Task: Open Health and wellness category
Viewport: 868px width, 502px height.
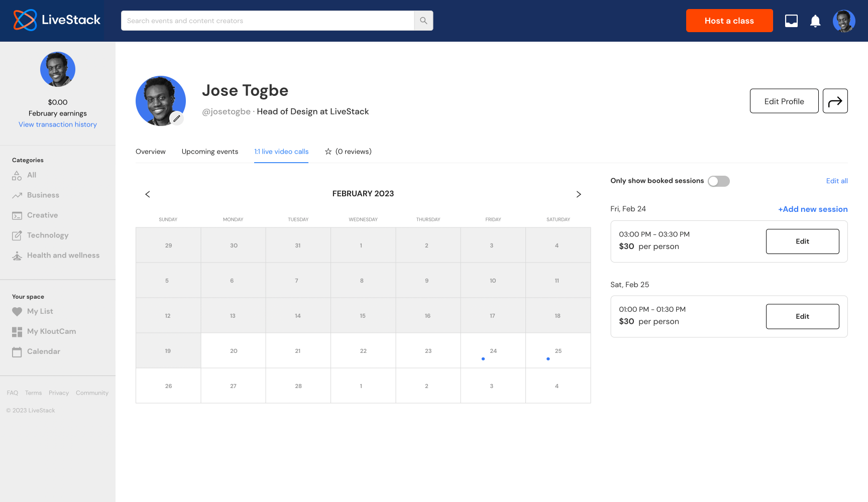Action: click(x=63, y=255)
